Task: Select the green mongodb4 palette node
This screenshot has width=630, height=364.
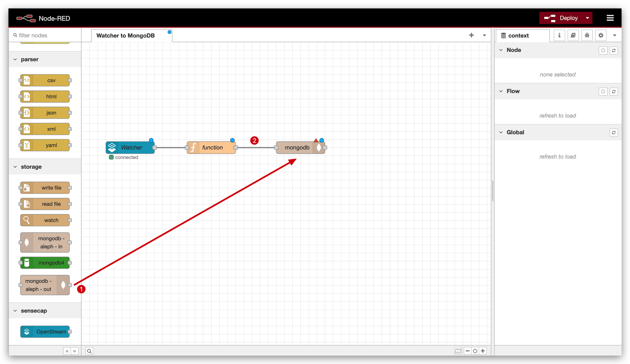Action: (x=45, y=262)
